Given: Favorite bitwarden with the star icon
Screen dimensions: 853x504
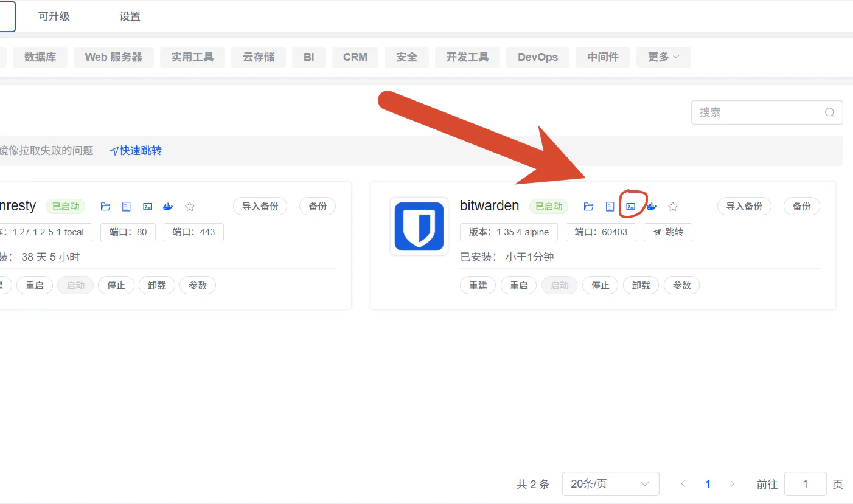Looking at the screenshot, I should [x=673, y=207].
